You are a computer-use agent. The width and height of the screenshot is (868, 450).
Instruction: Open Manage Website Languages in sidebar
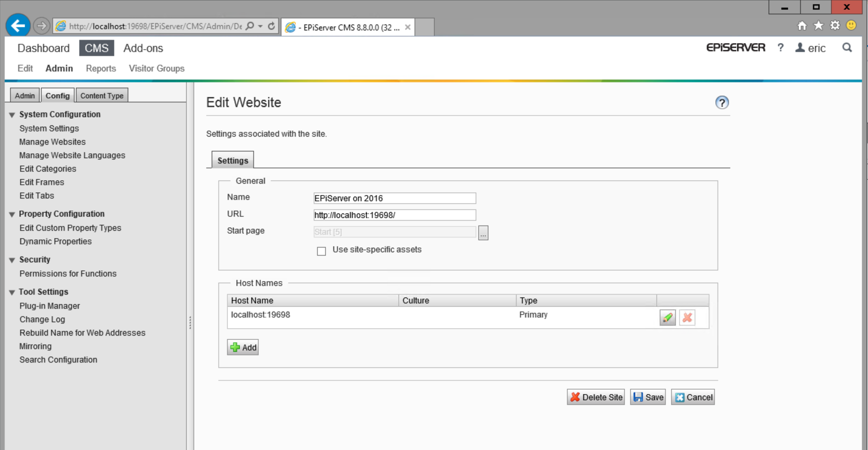tap(72, 155)
